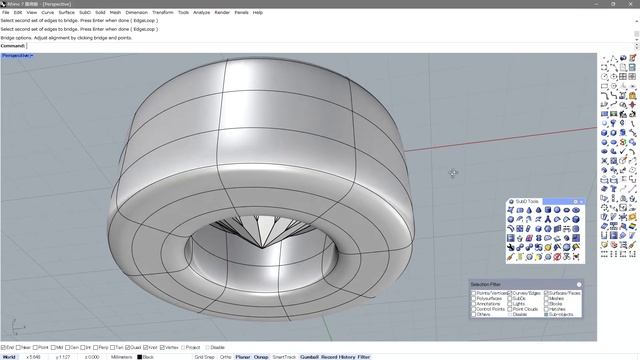Select the Polyline tool in the main sidebar
This screenshot has width=640, height=360.
[x=613, y=58]
